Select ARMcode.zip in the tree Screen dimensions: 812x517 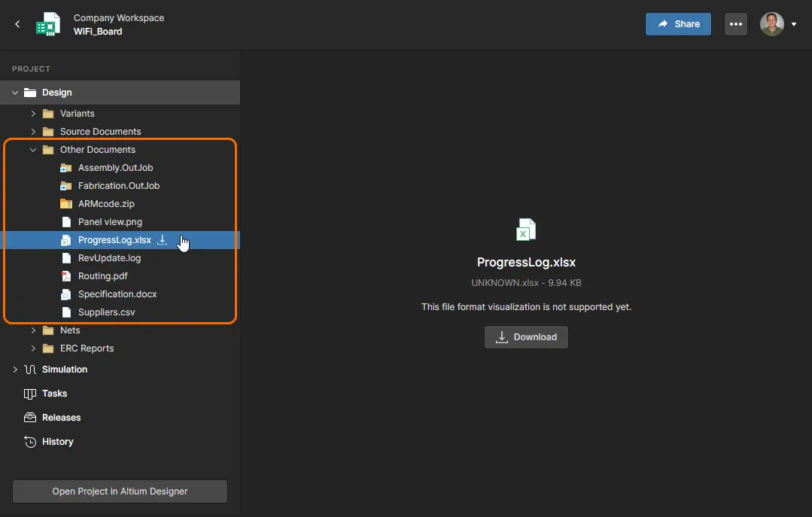(x=106, y=204)
